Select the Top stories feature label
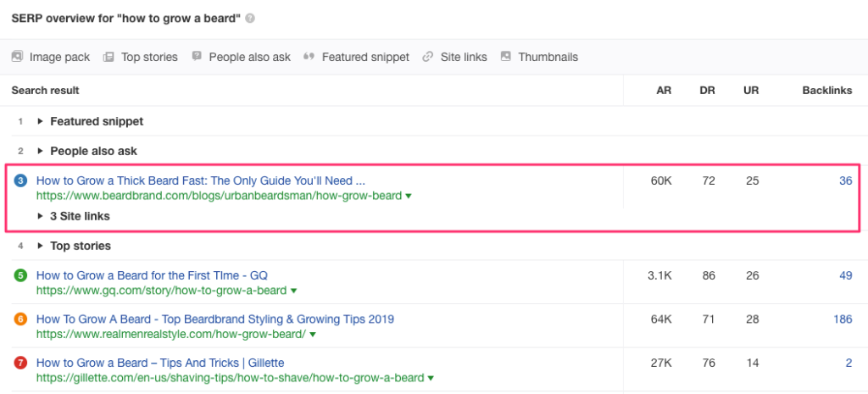This screenshot has width=868, height=394. (149, 57)
